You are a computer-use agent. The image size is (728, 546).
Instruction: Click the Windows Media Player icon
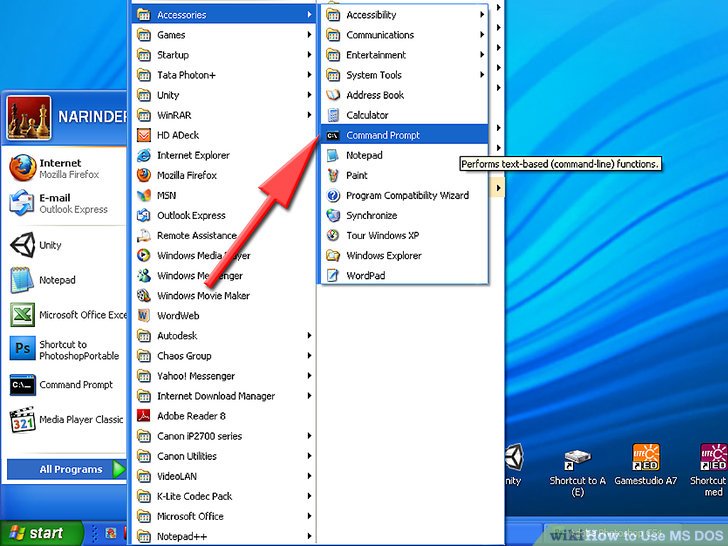click(x=144, y=255)
